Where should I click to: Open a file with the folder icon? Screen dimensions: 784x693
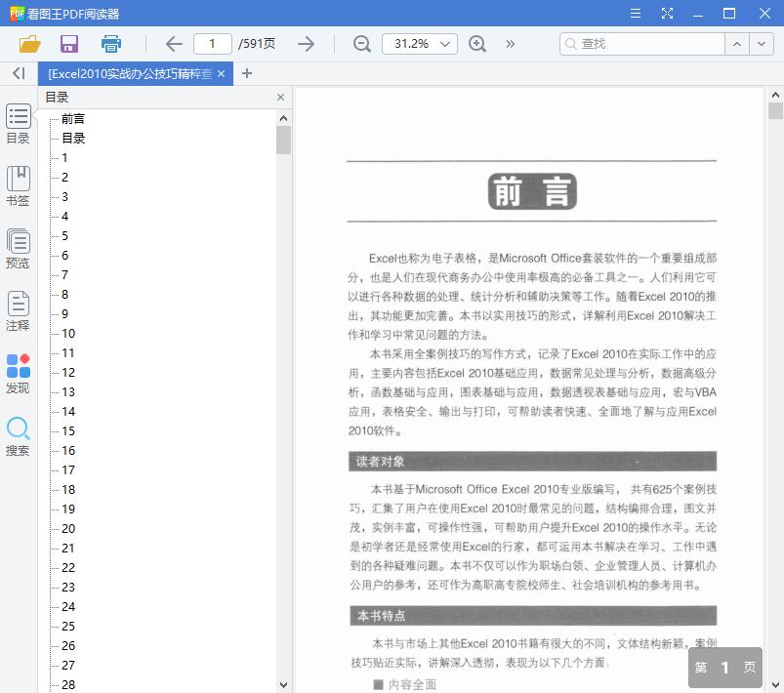[x=29, y=44]
